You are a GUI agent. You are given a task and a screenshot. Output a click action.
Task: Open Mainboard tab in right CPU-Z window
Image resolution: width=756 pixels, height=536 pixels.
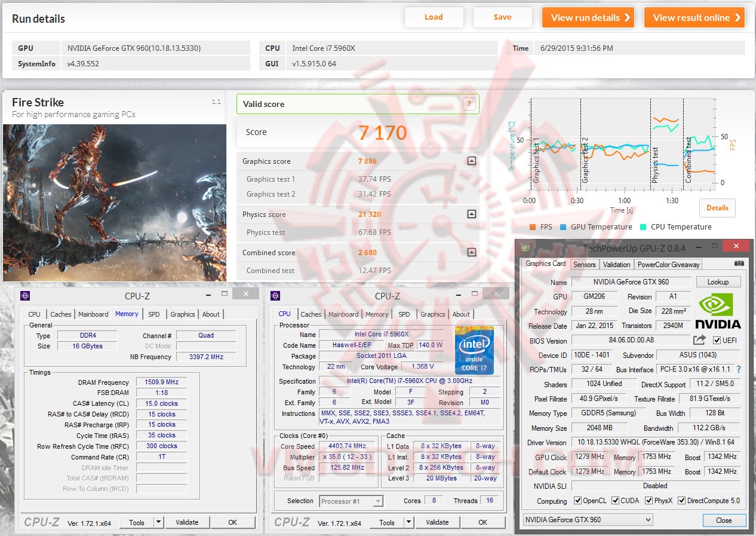(343, 314)
